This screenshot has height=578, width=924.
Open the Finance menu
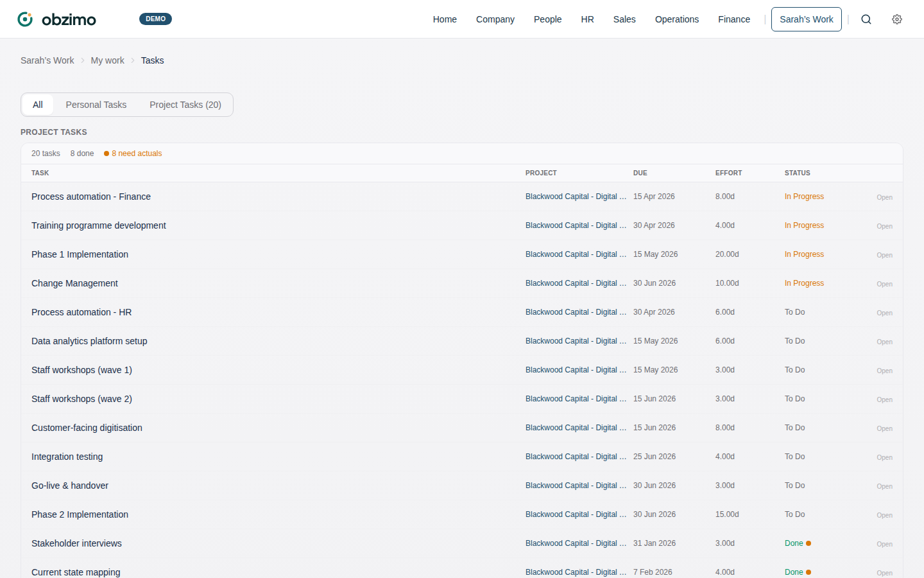point(734,19)
